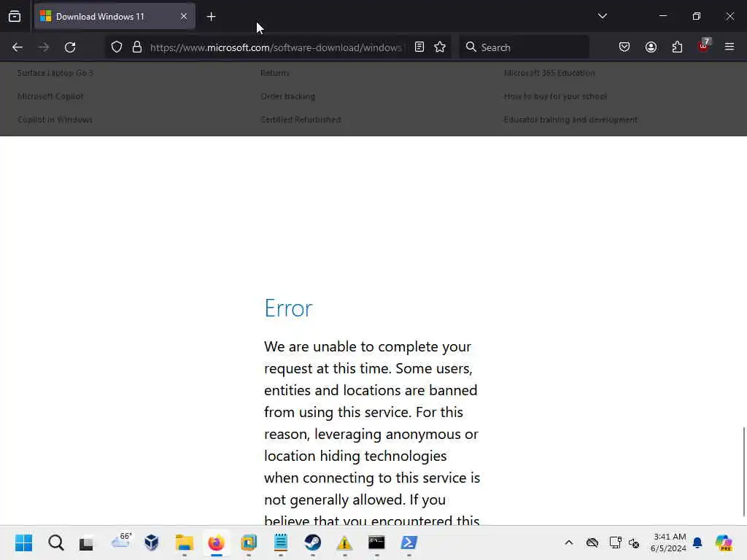Open Microsoft 365 Education link
Screen dimensions: 747x560
pos(549,73)
